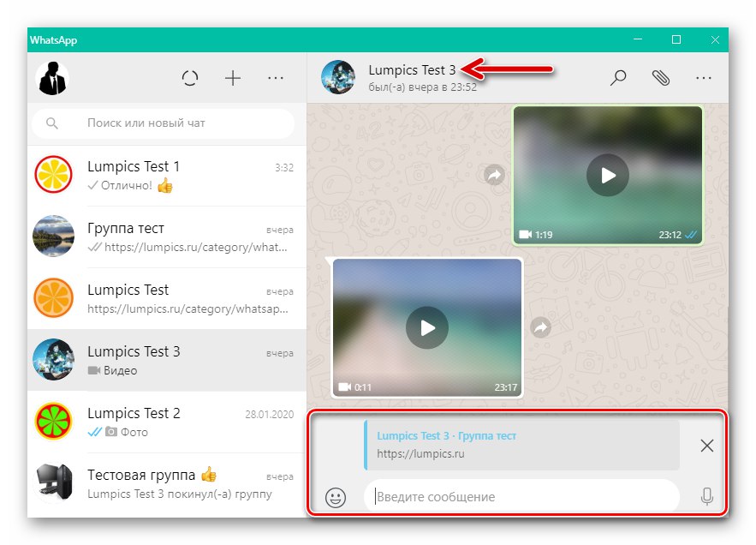Search within the chat using magnifier
This screenshot has width=756, height=545.
click(618, 77)
